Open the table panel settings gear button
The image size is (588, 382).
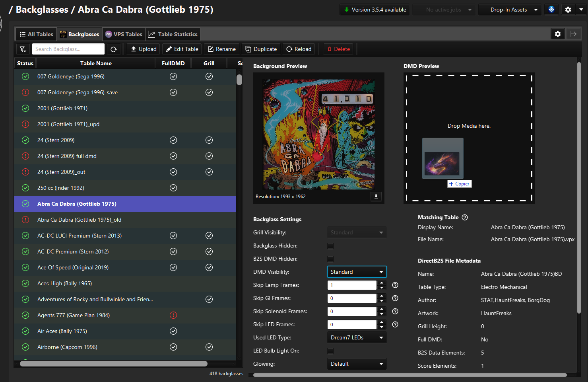tap(558, 34)
